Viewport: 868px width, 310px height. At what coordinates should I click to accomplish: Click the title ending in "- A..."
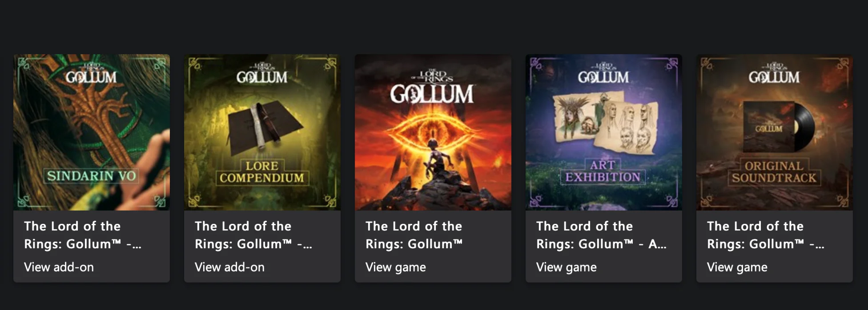(x=601, y=244)
